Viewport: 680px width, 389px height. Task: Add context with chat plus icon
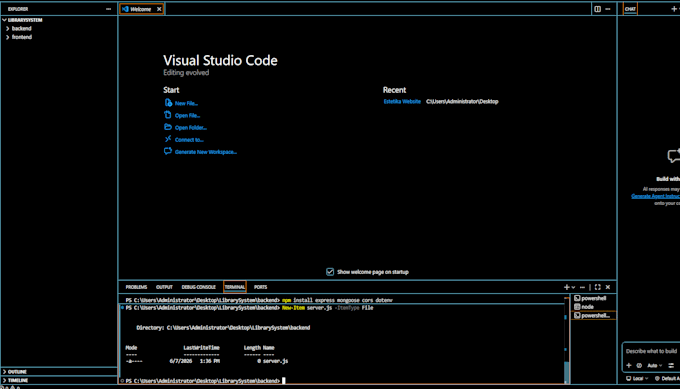coord(629,366)
